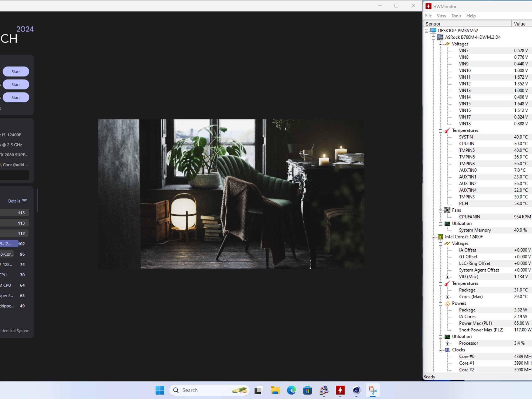Click the Windows Start button
532x399 pixels.
(x=160, y=390)
